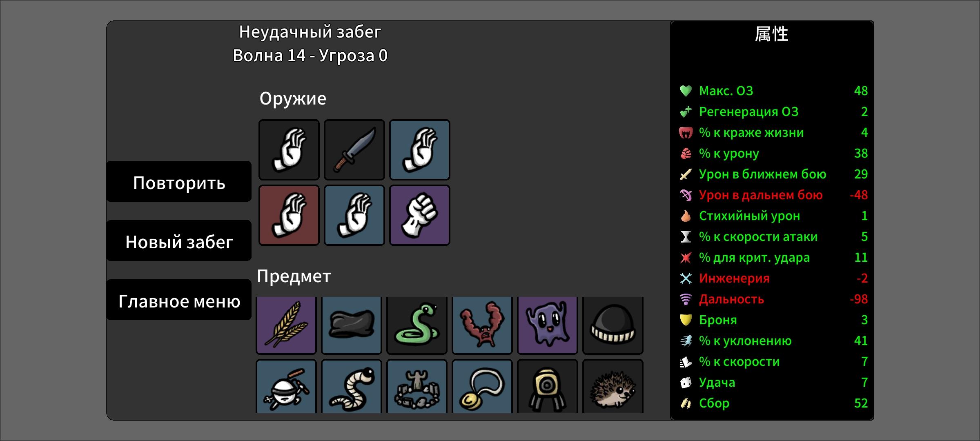Select the Дальность range stat row
Viewport: 980px width, 441px height.
point(773,299)
